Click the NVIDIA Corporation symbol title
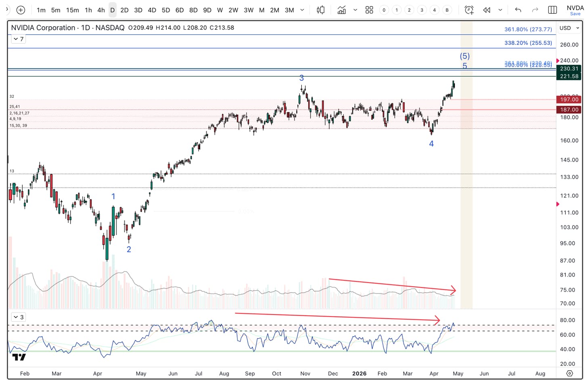 [43, 28]
